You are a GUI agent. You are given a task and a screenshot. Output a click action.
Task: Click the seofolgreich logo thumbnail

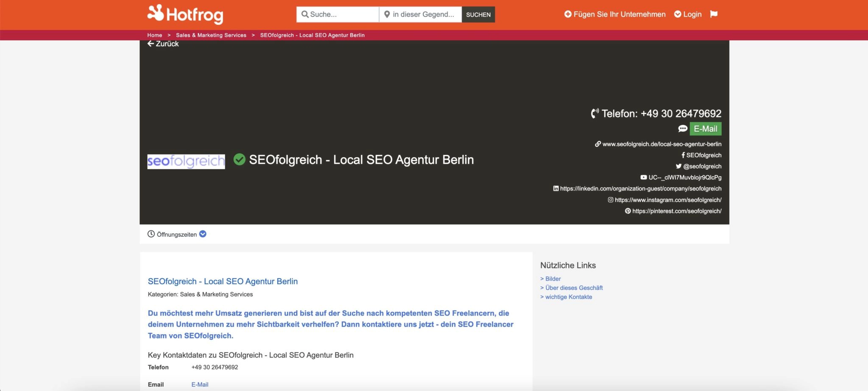coord(186,161)
